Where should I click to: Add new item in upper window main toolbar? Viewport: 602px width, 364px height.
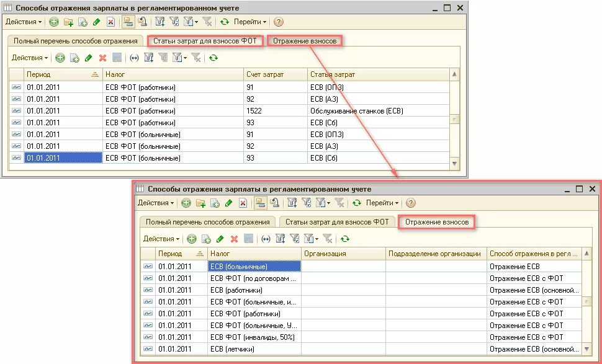click(x=54, y=22)
